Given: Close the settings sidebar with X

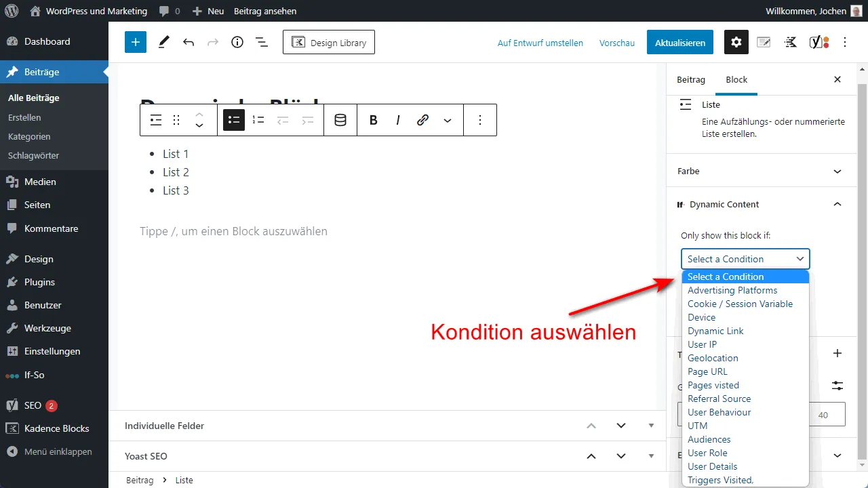Looking at the screenshot, I should click(837, 79).
